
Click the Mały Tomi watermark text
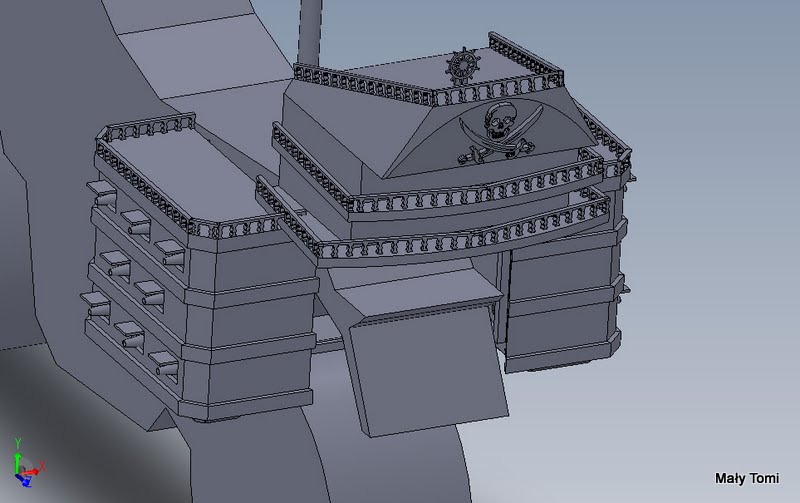746,479
